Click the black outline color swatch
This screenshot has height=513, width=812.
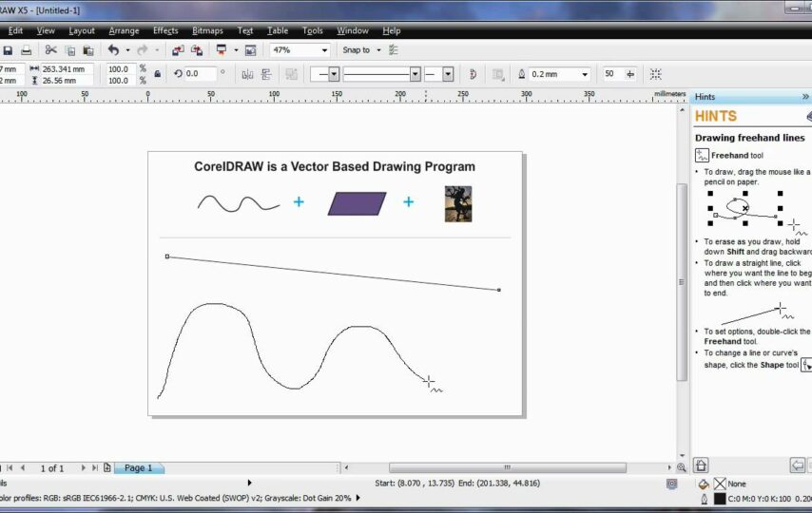(x=720, y=499)
